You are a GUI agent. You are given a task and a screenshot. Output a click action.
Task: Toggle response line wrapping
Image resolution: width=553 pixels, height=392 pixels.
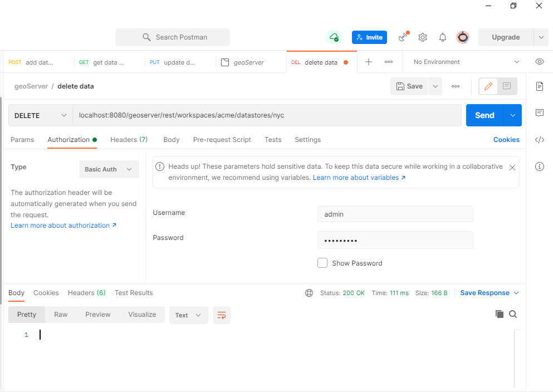coord(221,315)
